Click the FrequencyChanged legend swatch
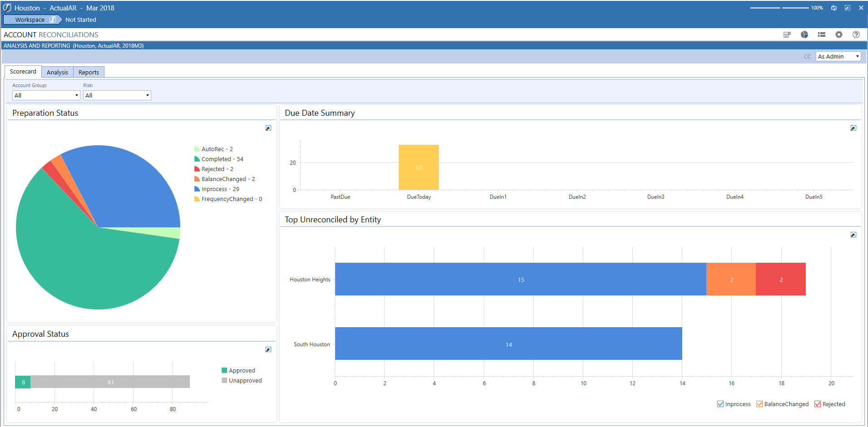868x427 pixels. [x=197, y=199]
